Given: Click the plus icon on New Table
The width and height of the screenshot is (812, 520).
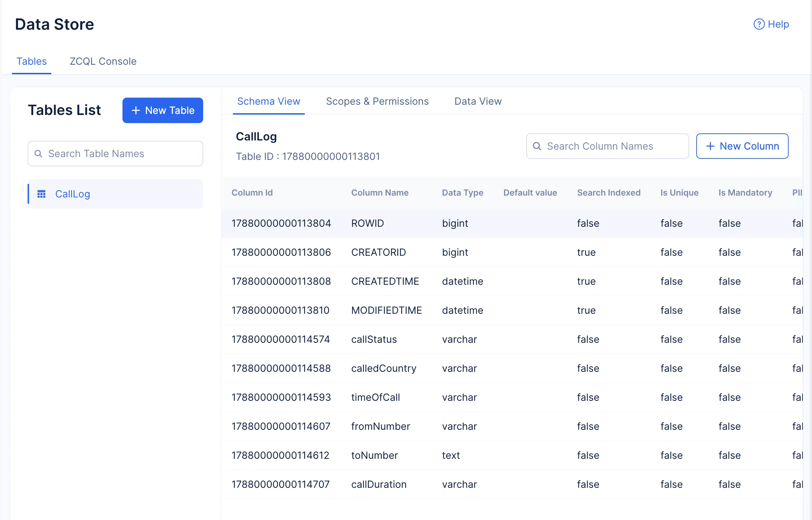Looking at the screenshot, I should (136, 110).
